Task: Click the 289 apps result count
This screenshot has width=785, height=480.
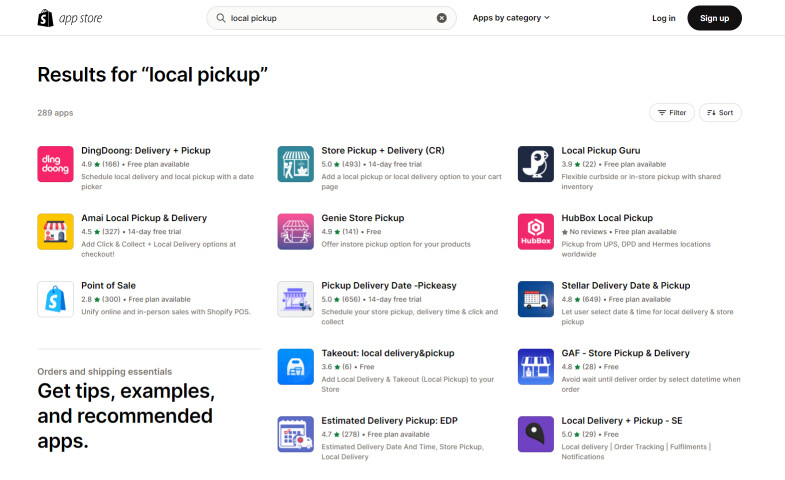Action: pyautogui.click(x=55, y=113)
